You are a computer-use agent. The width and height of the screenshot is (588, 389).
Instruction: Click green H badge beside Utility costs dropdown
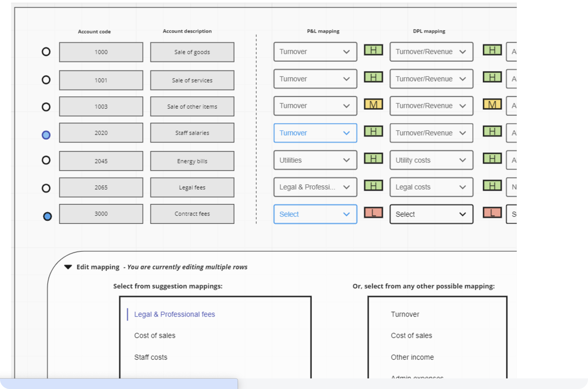tap(492, 158)
